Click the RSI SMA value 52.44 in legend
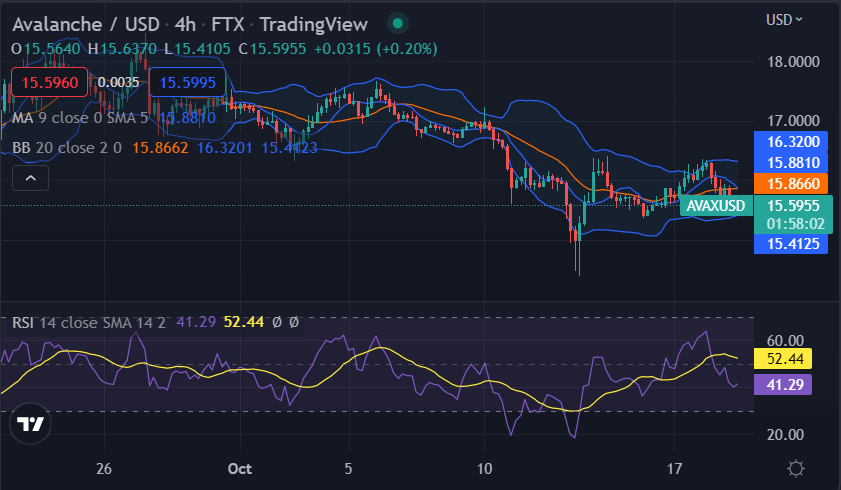The height and width of the screenshot is (490, 841). click(244, 322)
